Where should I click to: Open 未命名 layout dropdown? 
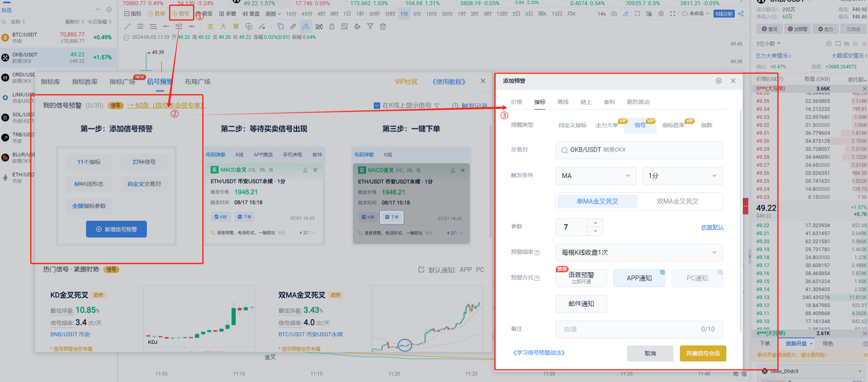click(696, 14)
